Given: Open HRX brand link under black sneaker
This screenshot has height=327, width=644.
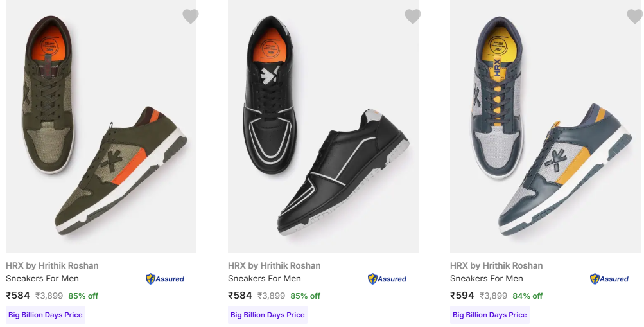Looking at the screenshot, I should 274,265.
